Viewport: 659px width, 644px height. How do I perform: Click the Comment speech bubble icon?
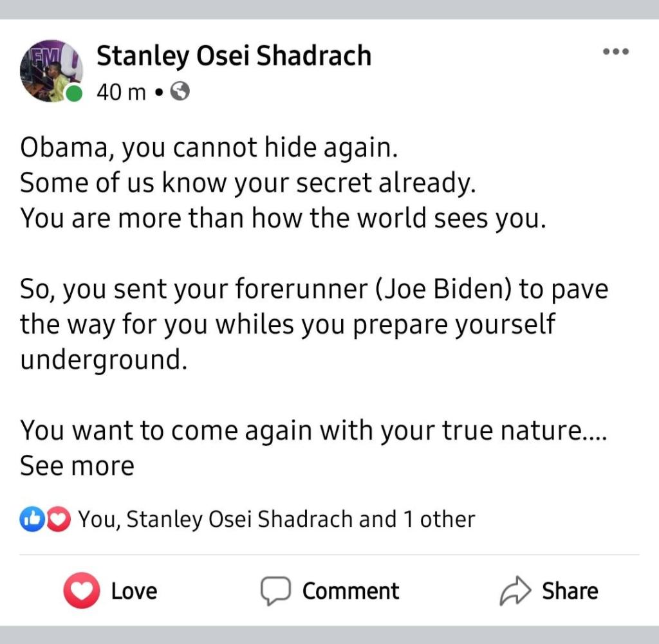click(275, 591)
